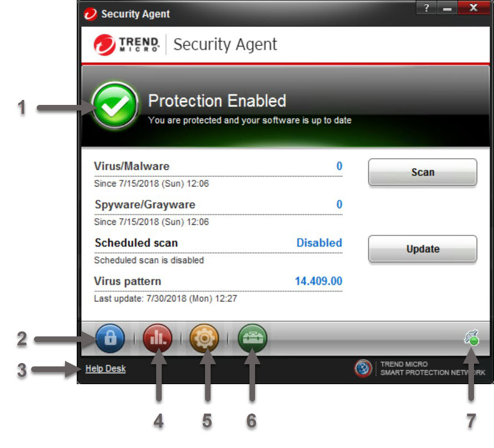Click the virus pattern version 14.409.00

318,281
